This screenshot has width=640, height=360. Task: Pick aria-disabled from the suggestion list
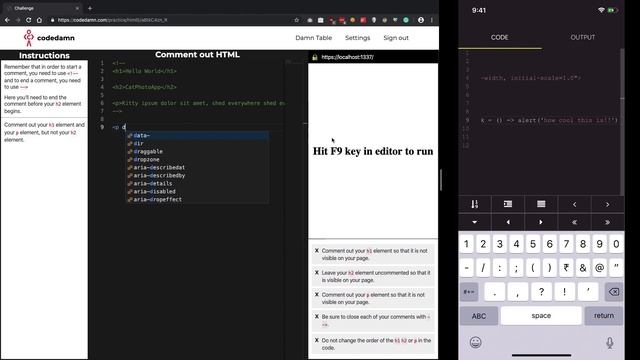click(x=197, y=191)
